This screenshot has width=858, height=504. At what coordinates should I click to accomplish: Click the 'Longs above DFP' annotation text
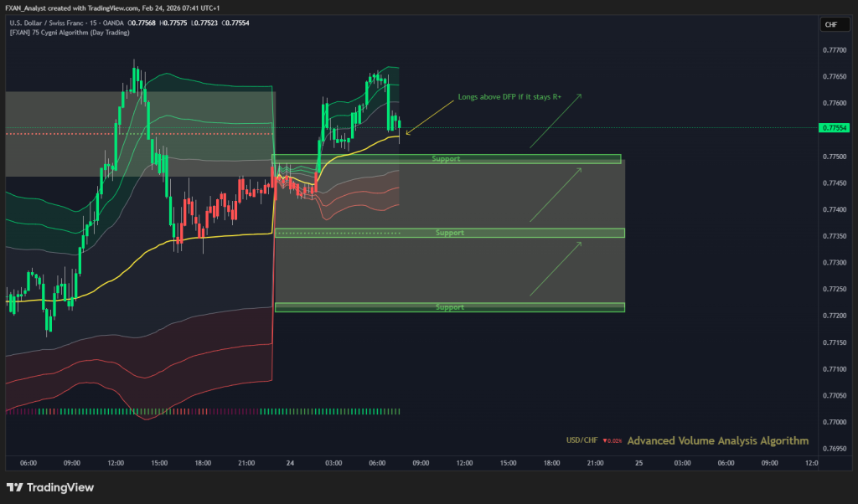(x=509, y=97)
